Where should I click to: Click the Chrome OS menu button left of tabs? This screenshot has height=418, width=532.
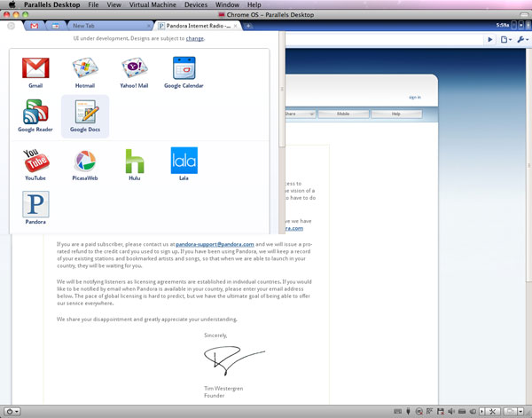coord(11,26)
